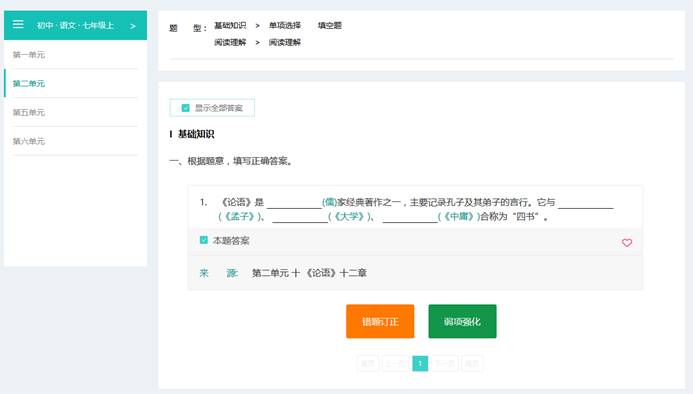
Task: Toggle the 本题答案 checkbox
Action: (204, 240)
